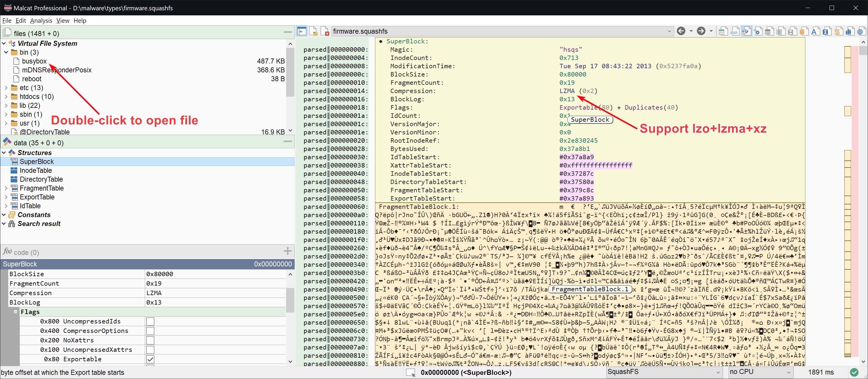Navigate back with the left arrow button
Viewport: 868px width, 379px height.
click(x=681, y=31)
